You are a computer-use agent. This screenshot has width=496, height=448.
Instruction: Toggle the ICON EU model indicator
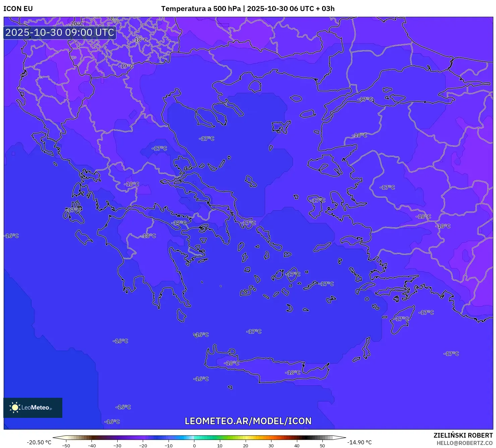18,9
